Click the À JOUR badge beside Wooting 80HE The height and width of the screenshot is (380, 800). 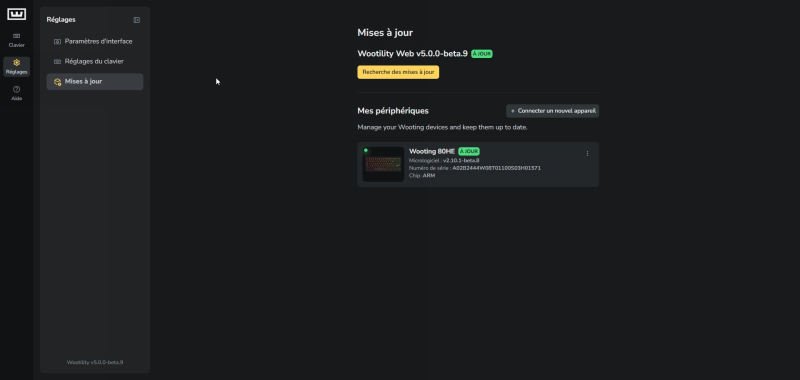(469, 151)
